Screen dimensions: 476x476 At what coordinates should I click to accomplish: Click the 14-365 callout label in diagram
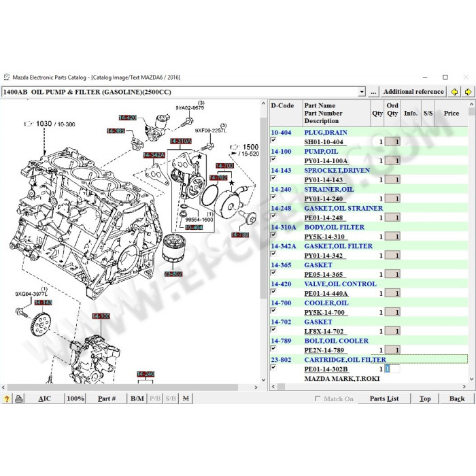click(116, 131)
